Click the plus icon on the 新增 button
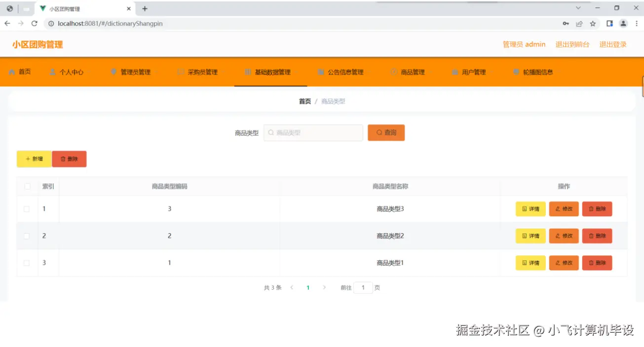 pyautogui.click(x=28, y=159)
